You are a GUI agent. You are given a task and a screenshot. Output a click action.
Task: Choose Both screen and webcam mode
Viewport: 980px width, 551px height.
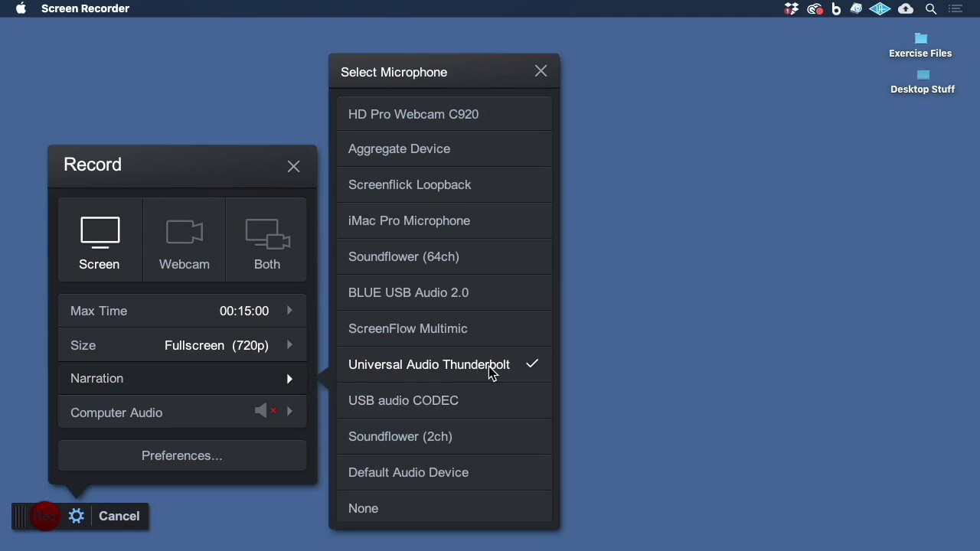pyautogui.click(x=266, y=241)
